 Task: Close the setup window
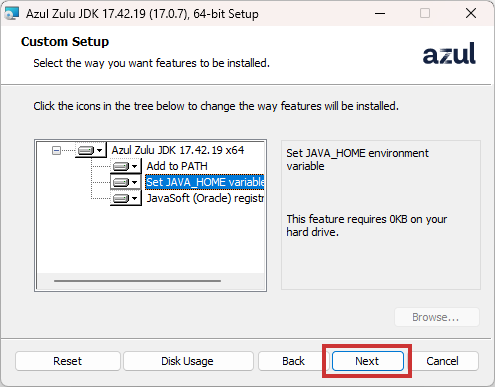coord(471,14)
